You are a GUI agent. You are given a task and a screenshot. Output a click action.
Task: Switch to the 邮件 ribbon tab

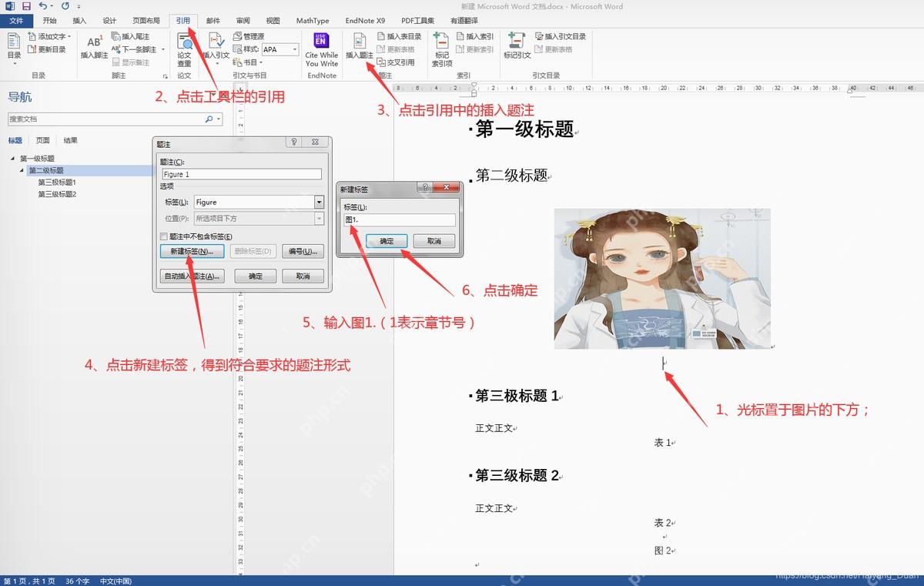click(213, 21)
